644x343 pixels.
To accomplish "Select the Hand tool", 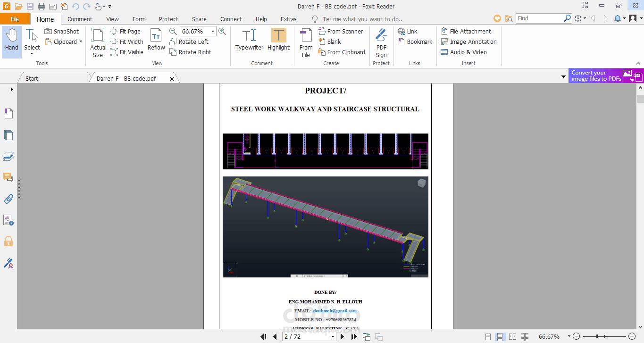I will click(x=12, y=42).
